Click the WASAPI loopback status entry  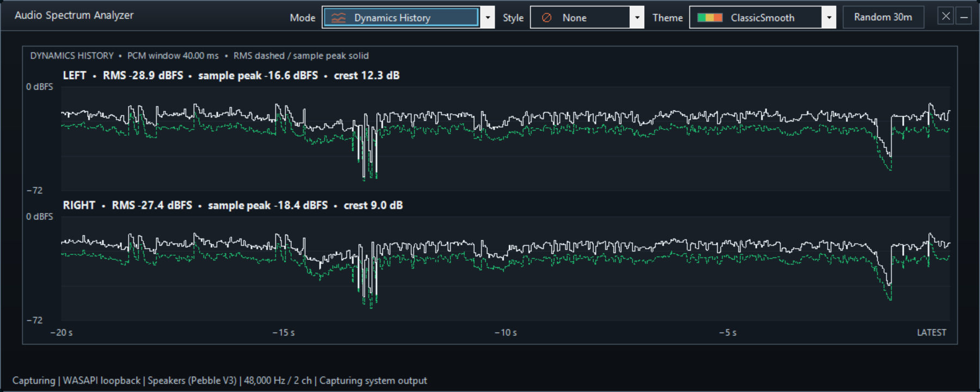102,381
